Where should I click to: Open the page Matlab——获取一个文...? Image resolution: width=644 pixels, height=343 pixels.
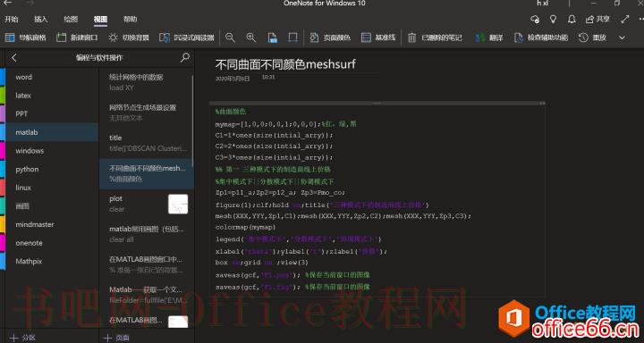click(146, 295)
